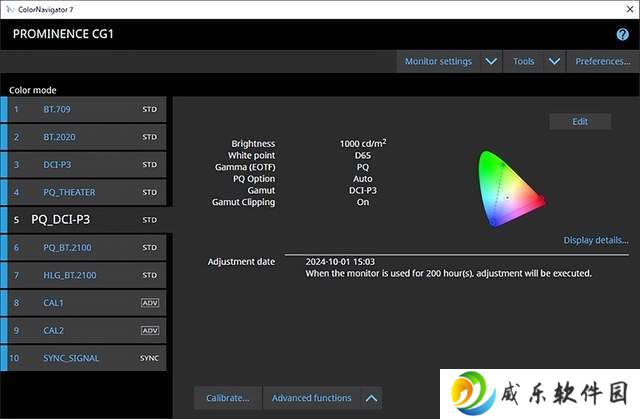Click the Brightness label
This screenshot has width=640, height=419.
pos(253,144)
